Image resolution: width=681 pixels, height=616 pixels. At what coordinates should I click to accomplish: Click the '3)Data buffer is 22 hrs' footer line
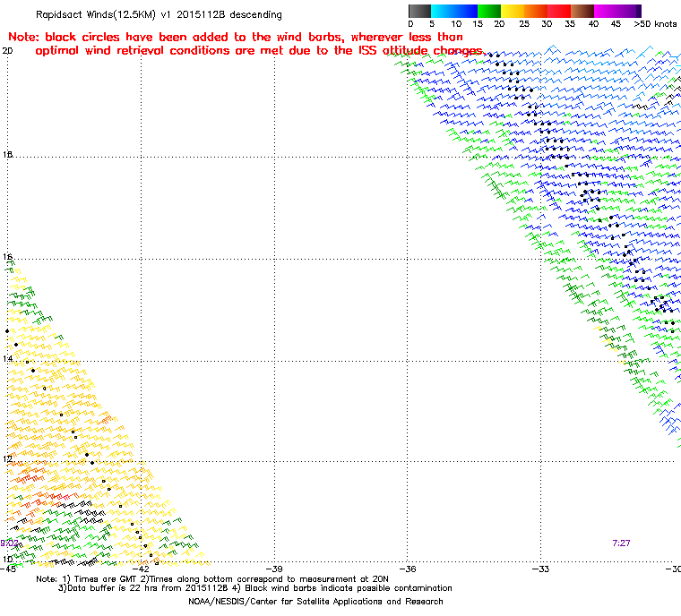(255, 588)
